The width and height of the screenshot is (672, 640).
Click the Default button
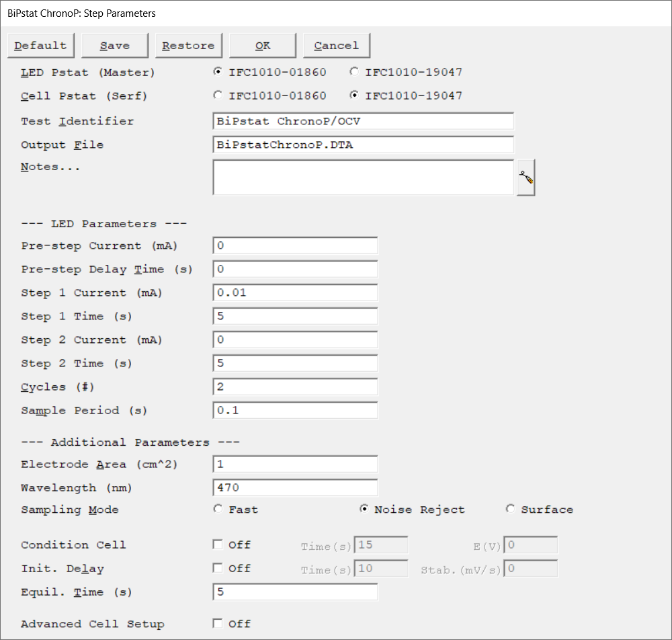coord(40,46)
